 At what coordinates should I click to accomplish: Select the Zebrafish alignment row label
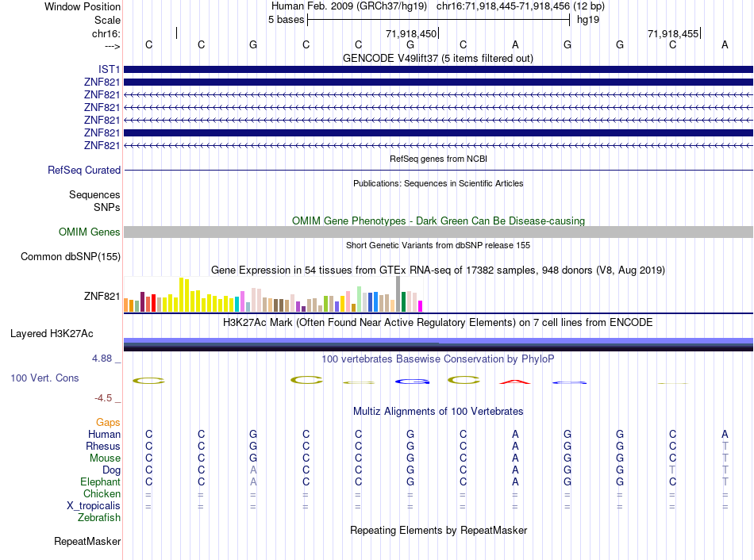[99, 518]
